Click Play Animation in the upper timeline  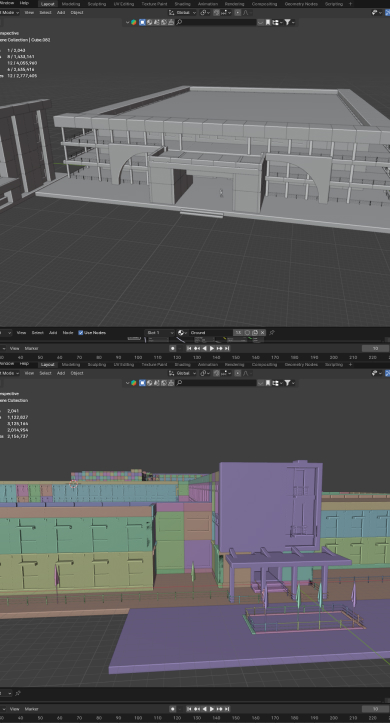pos(212,349)
